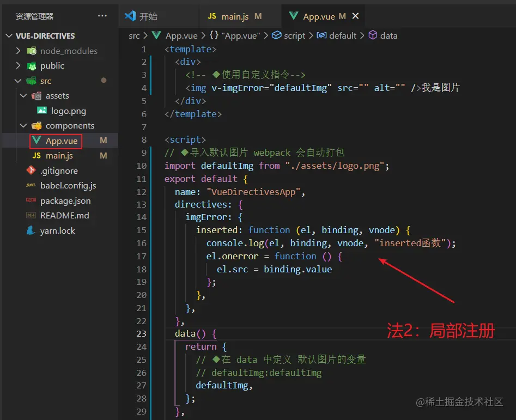Click the yarn.lock yarn icon
The height and width of the screenshot is (420, 516).
pos(31,230)
